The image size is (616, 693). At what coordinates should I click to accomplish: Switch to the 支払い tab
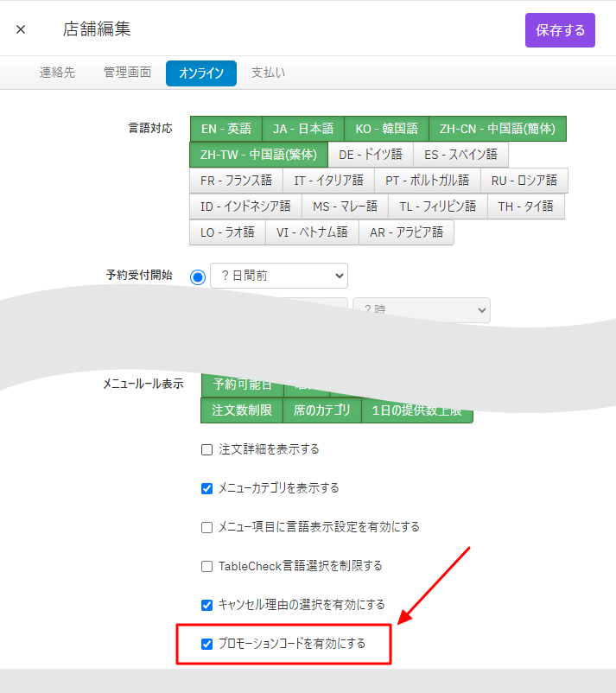point(268,73)
